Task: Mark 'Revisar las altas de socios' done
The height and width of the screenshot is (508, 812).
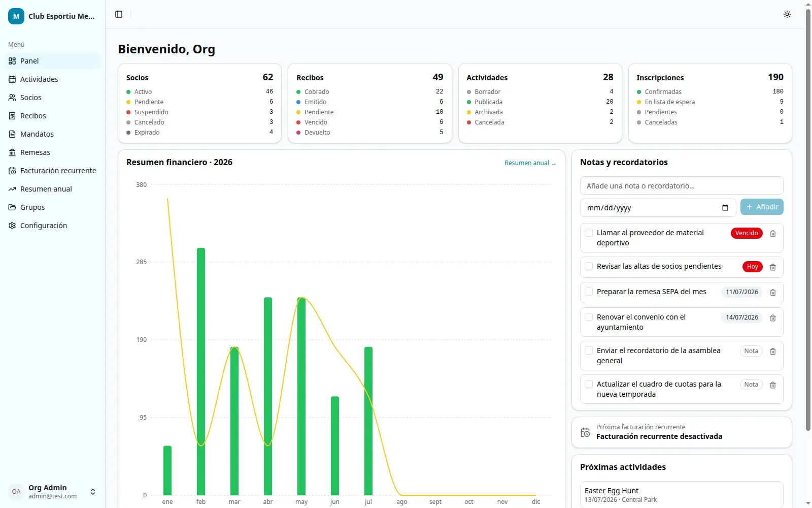Action: pyautogui.click(x=589, y=266)
